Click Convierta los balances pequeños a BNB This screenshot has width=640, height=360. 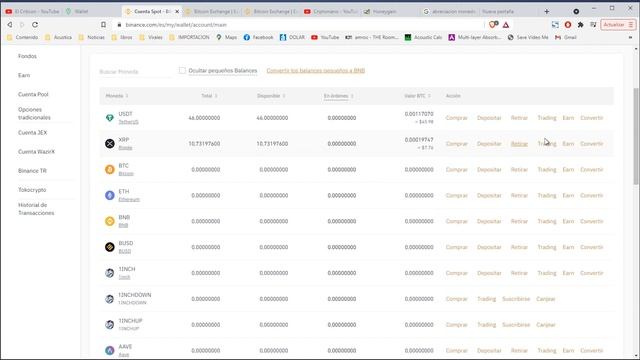pyautogui.click(x=316, y=71)
